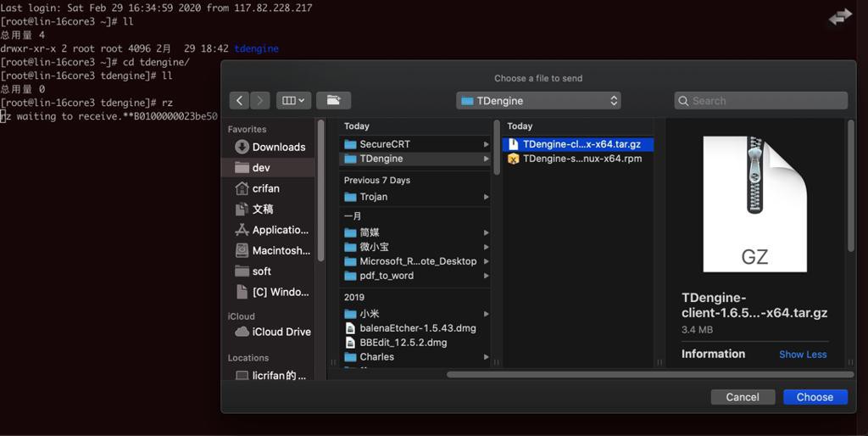Viewport: 868px width, 436px height.
Task: Select the 微小宝 folder
Action: tap(414, 247)
